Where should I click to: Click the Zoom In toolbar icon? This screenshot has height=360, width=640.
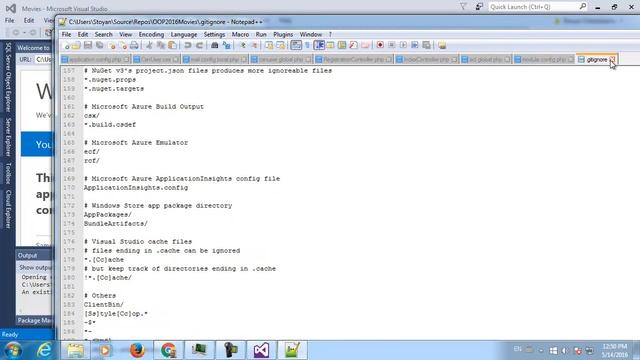[242, 45]
